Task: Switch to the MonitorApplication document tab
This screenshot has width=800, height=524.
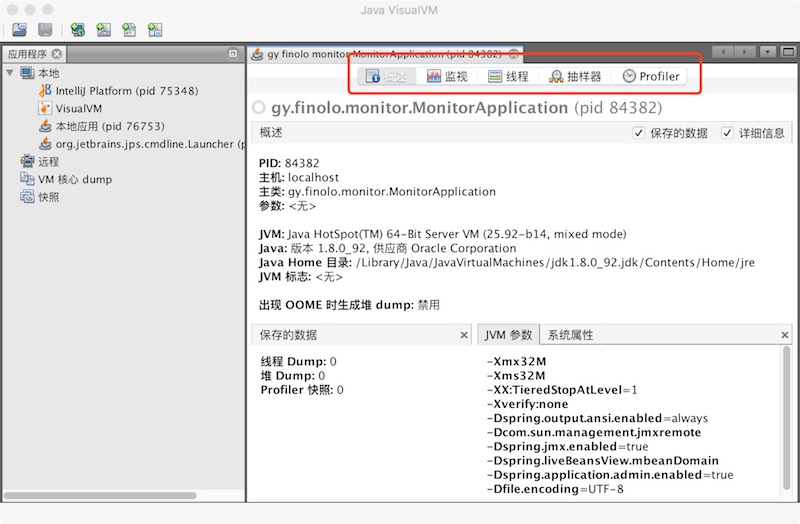Action: (x=385, y=54)
